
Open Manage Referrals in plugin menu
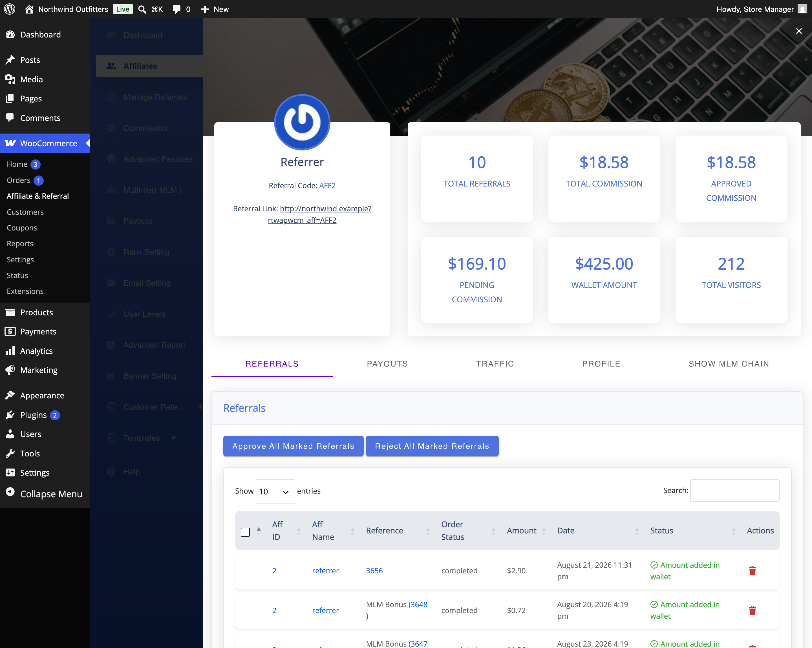tap(149, 97)
